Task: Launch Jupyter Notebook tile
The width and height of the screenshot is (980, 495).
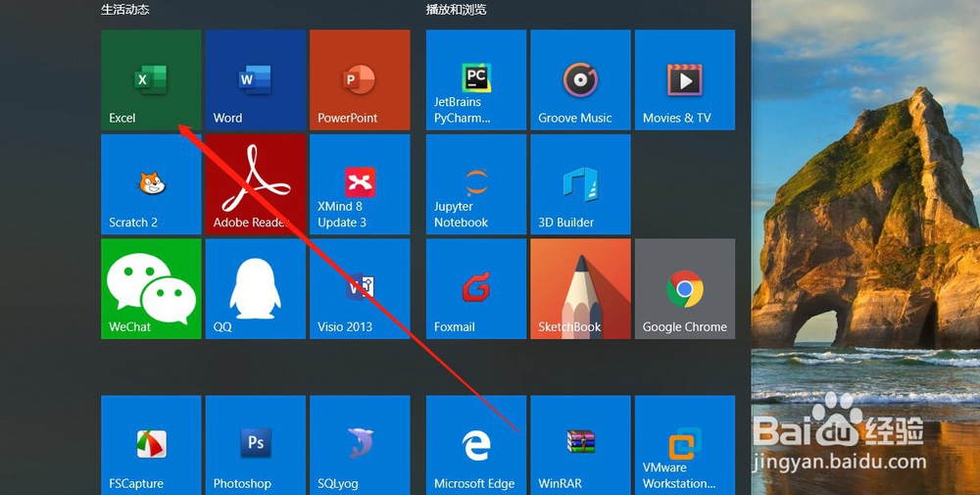Action: (476, 184)
